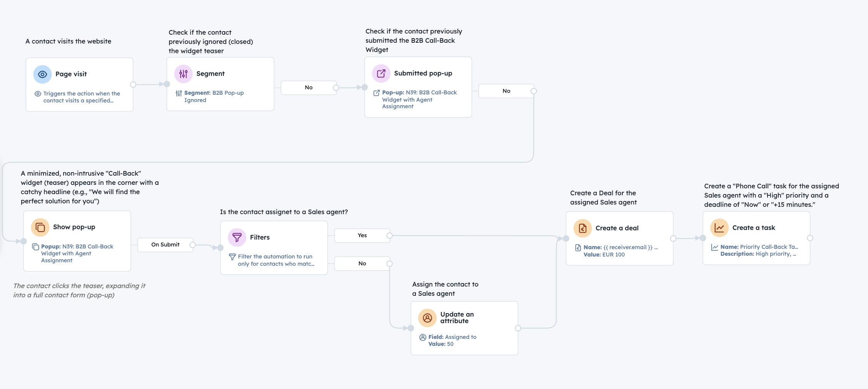Click the Page visit eye icon
The image size is (868, 389).
(x=42, y=74)
